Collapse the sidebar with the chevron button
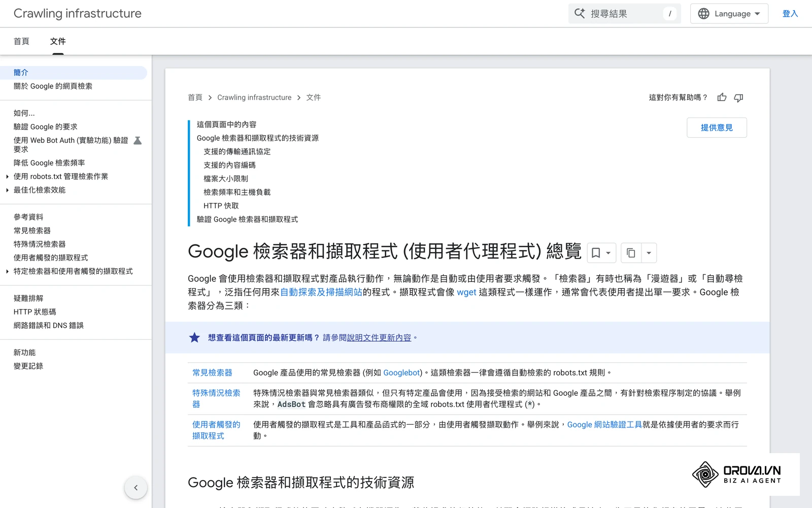 (136, 488)
